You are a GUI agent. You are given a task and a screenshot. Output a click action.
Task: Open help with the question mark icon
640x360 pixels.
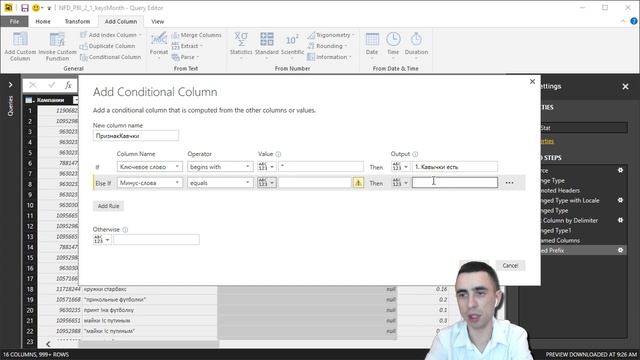(x=634, y=21)
